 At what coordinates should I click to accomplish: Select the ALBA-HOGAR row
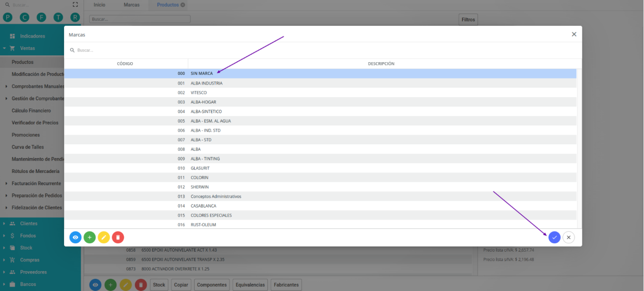pyautogui.click(x=320, y=102)
